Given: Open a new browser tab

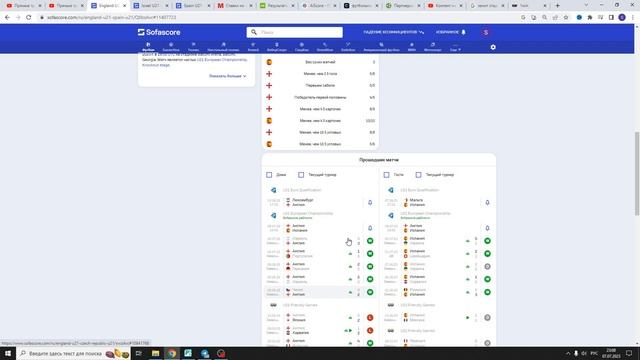Looking at the screenshot, I should click(x=558, y=6).
